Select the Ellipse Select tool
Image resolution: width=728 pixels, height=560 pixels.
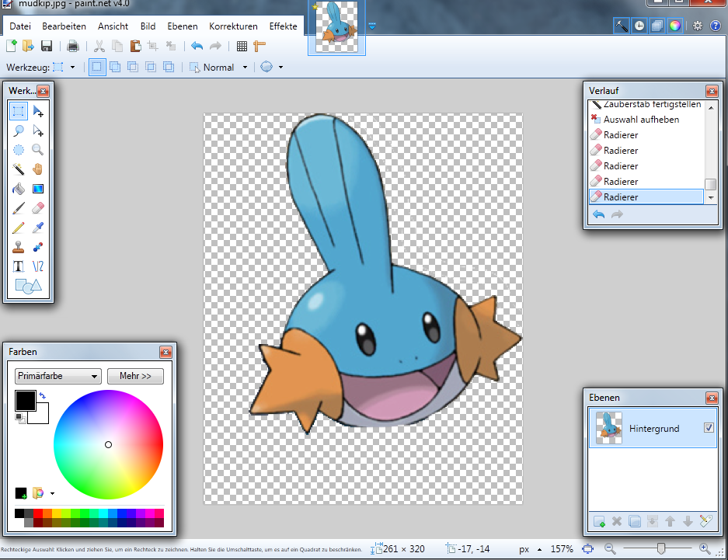(x=19, y=150)
